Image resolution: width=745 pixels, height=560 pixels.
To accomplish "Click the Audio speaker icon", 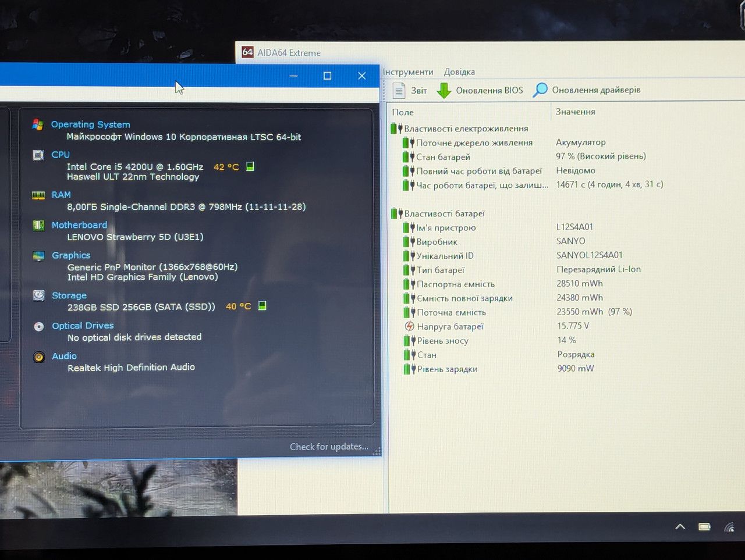I will point(39,356).
